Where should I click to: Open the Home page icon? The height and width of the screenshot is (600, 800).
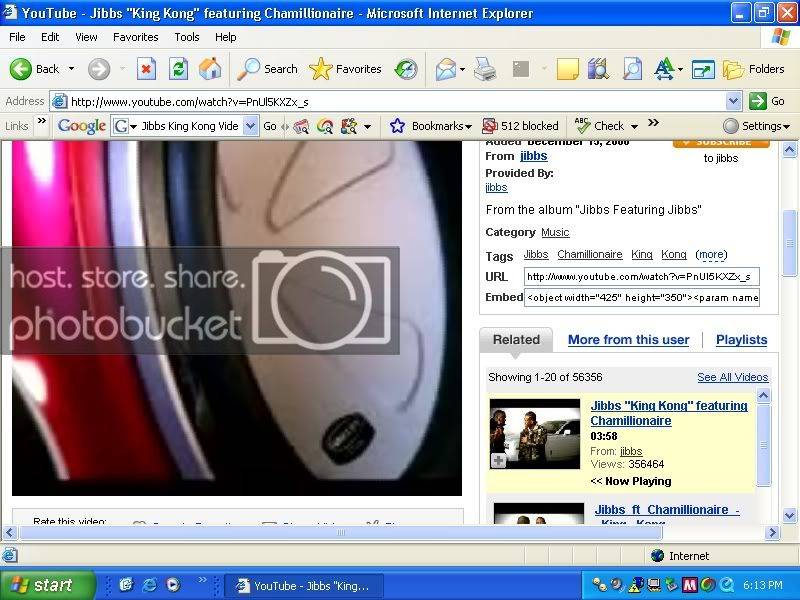point(210,69)
